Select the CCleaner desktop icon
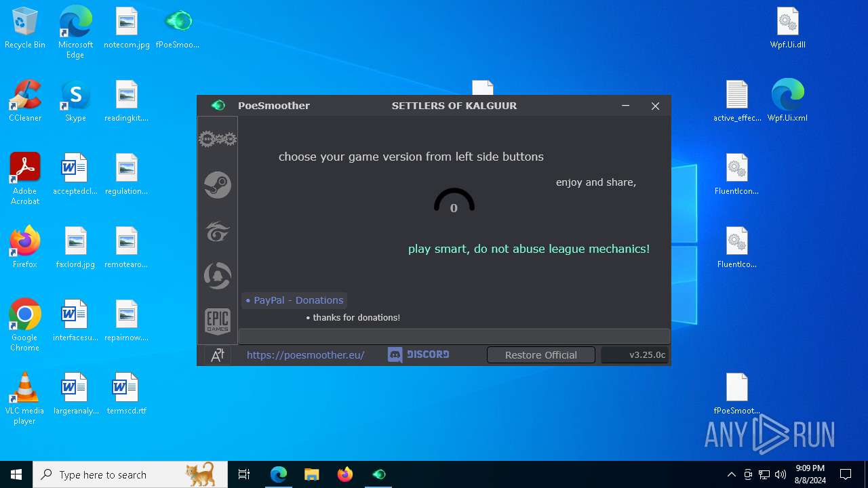Image resolution: width=868 pixels, height=488 pixels. point(25,101)
